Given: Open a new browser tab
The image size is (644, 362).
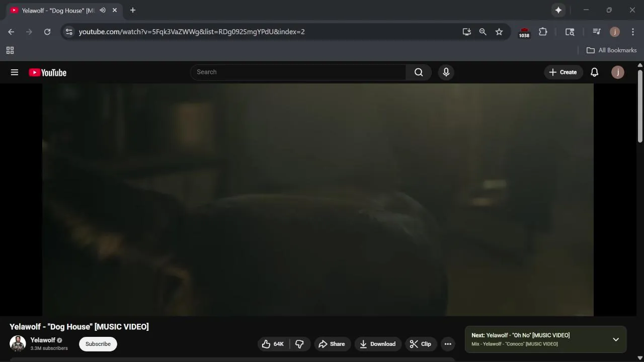Looking at the screenshot, I should pos(133,10).
